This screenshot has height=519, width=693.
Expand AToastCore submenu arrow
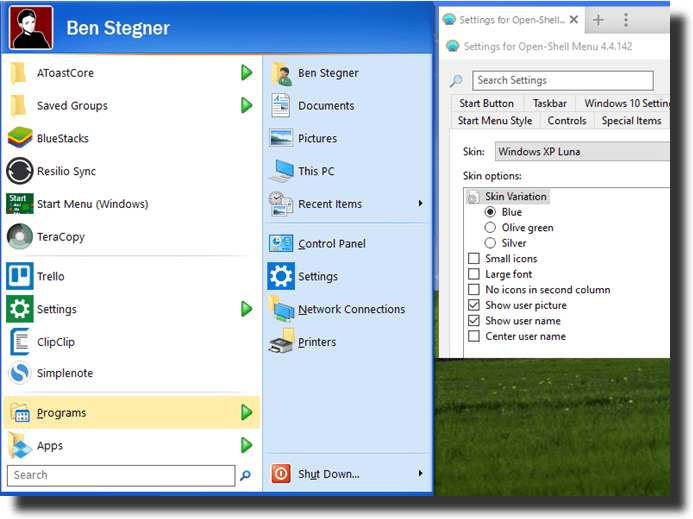click(247, 73)
